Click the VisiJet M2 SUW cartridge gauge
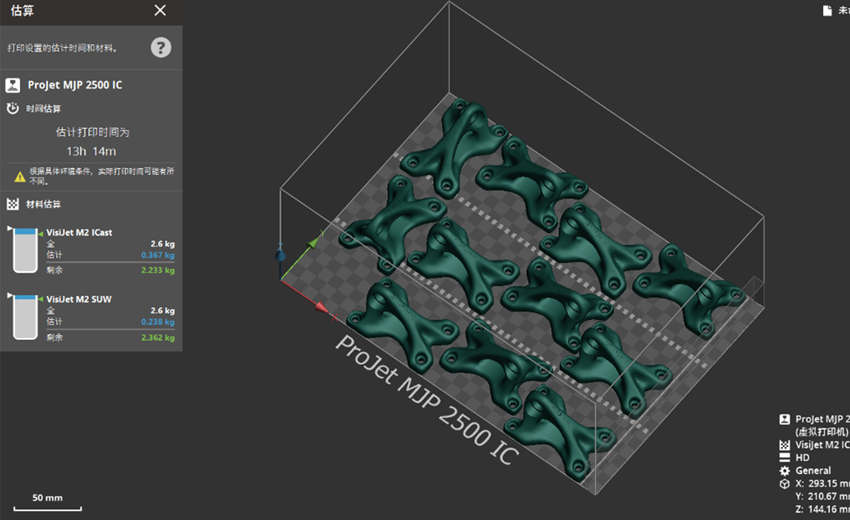Viewport: 850px width, 520px height. [25, 317]
